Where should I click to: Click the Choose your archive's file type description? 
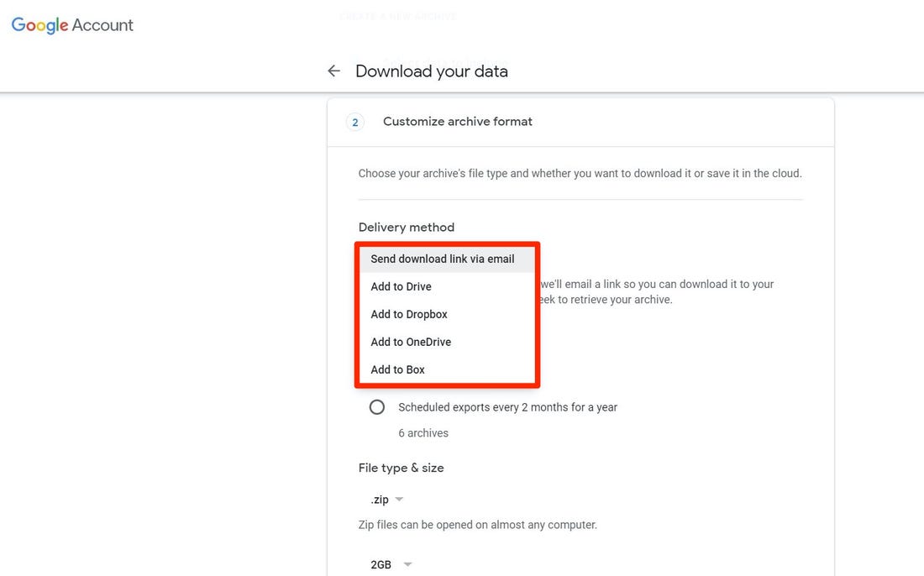pos(580,174)
